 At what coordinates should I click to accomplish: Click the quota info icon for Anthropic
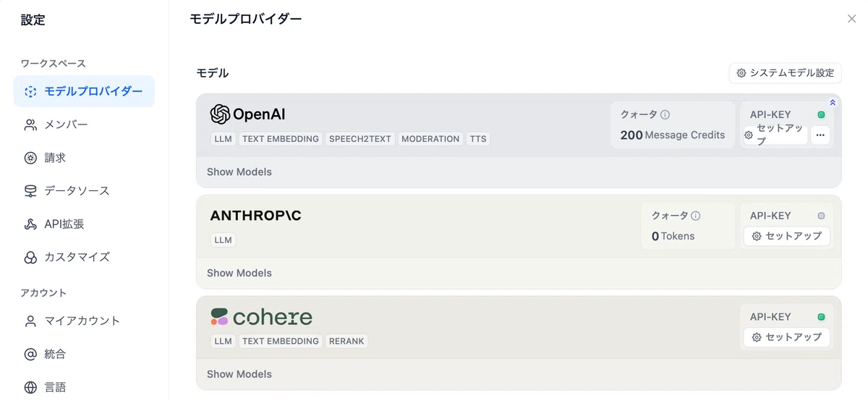point(696,216)
